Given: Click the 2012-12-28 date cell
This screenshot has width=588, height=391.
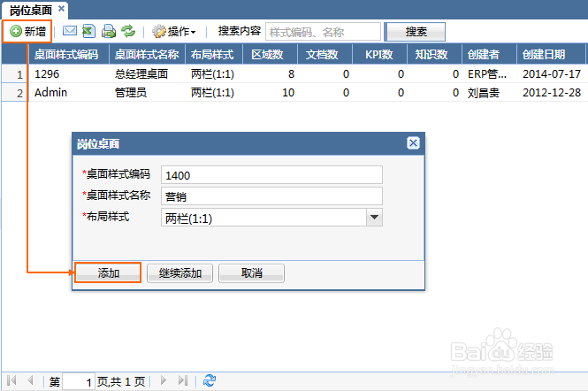Looking at the screenshot, I should point(551,92).
